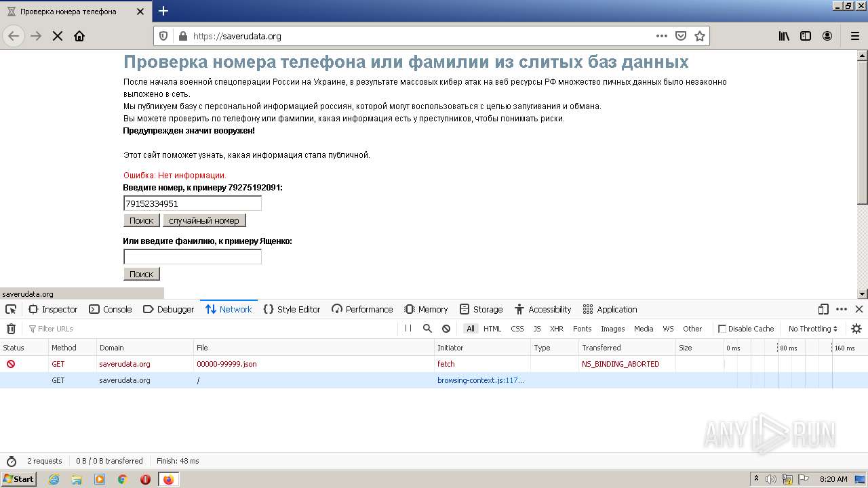Open network settings gear

pos(856,329)
